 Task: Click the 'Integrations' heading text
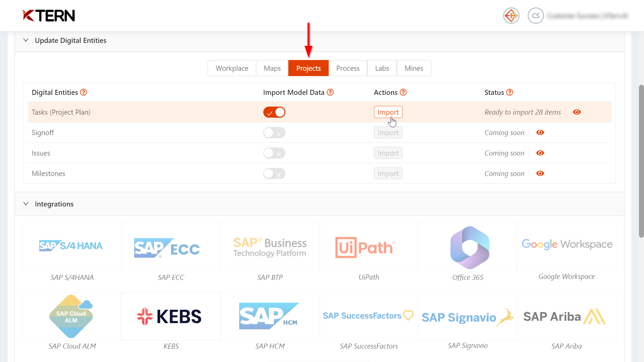[x=54, y=204]
